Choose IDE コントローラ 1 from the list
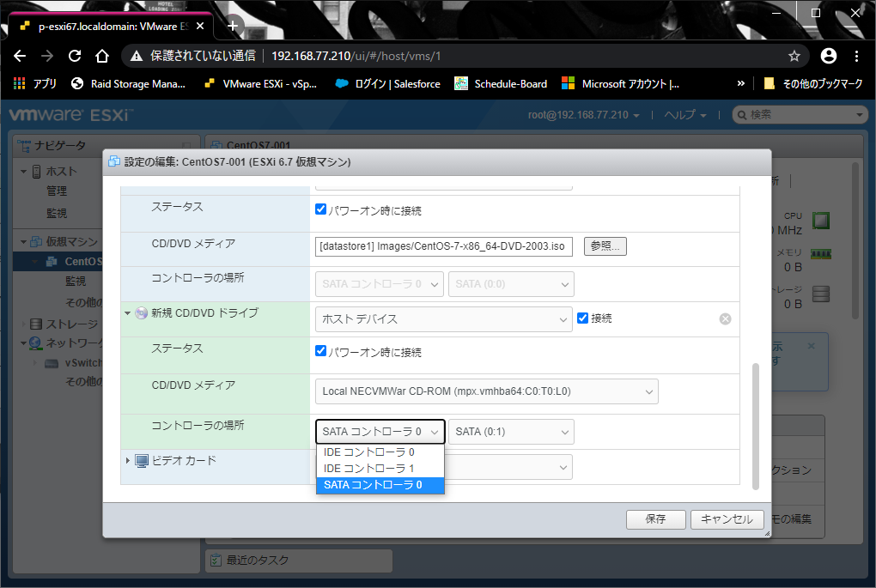Viewport: 876px width, 588px height. pyautogui.click(x=380, y=469)
